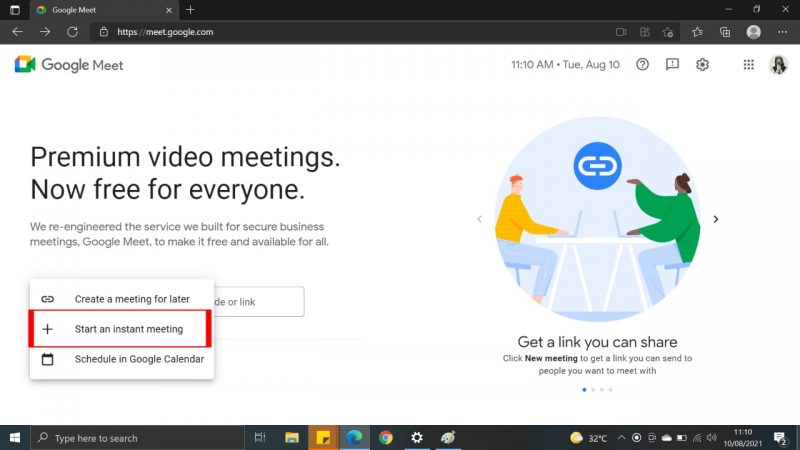The width and height of the screenshot is (800, 450).
Task: Open the taskbar clock and date
Action: pyautogui.click(x=743, y=438)
